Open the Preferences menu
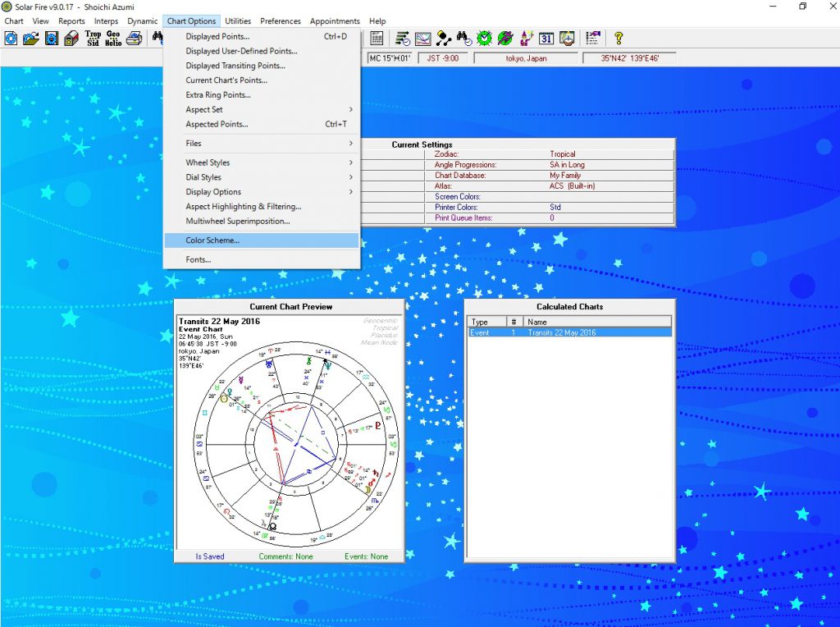The width and height of the screenshot is (840, 627). (281, 21)
